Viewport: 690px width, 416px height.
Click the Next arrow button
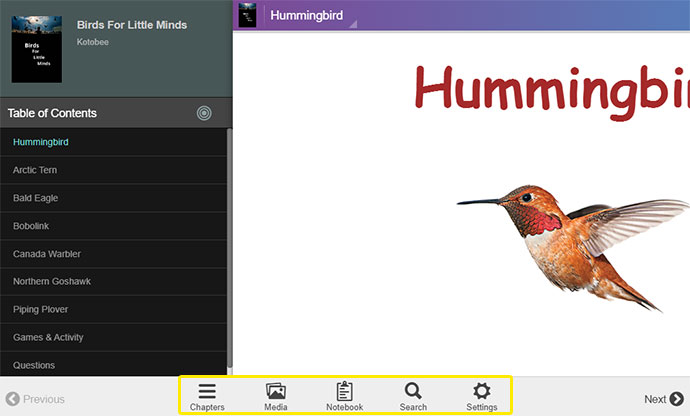click(x=663, y=399)
